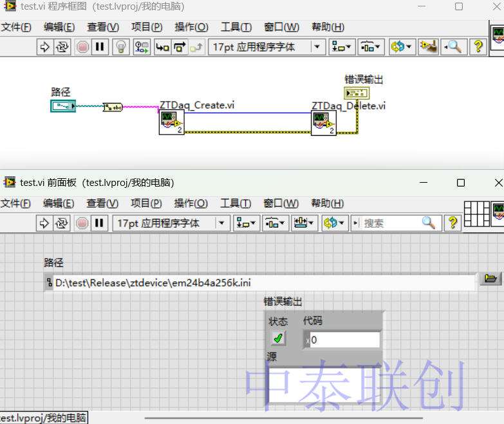The image size is (504, 424).
Task: Open 操作(O) menu in front panel
Action: point(191,203)
